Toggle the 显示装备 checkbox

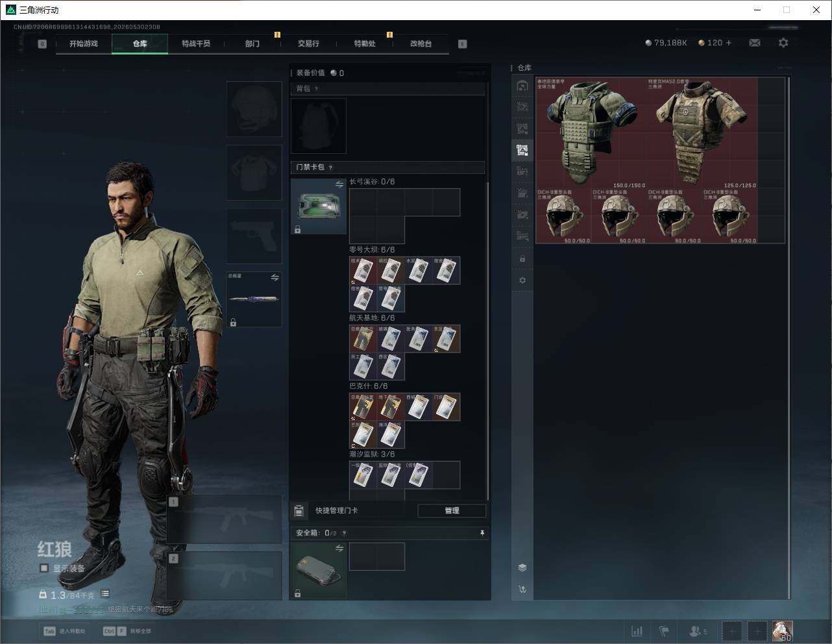pos(44,568)
